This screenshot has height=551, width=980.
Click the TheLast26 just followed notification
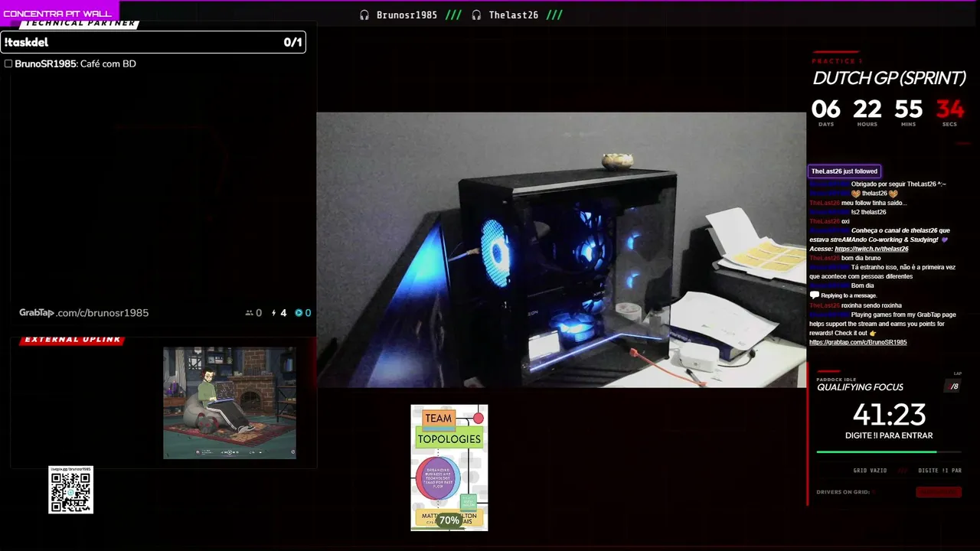(844, 171)
